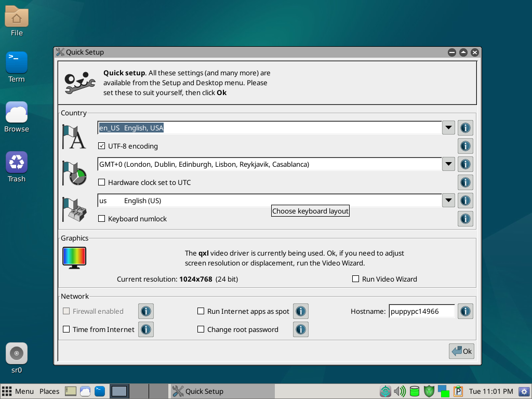Show info about changing root password

[x=301, y=329]
